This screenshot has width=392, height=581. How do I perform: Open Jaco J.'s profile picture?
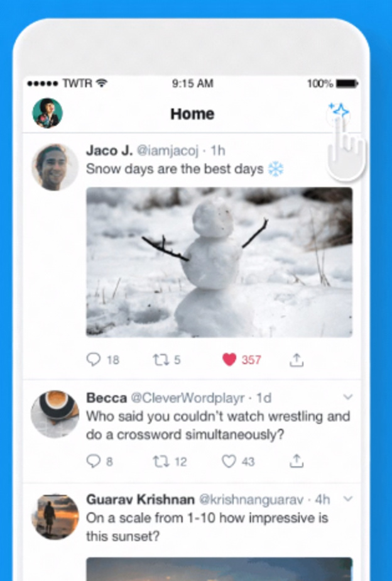55,167
